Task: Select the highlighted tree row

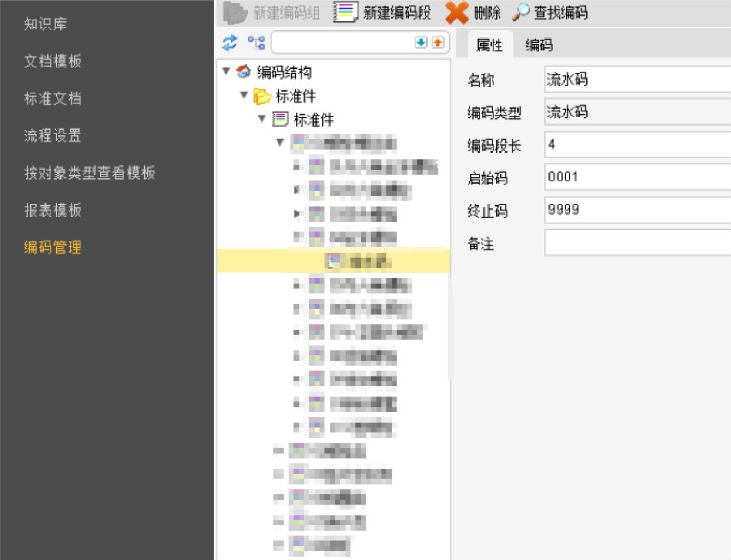Action: click(x=333, y=261)
